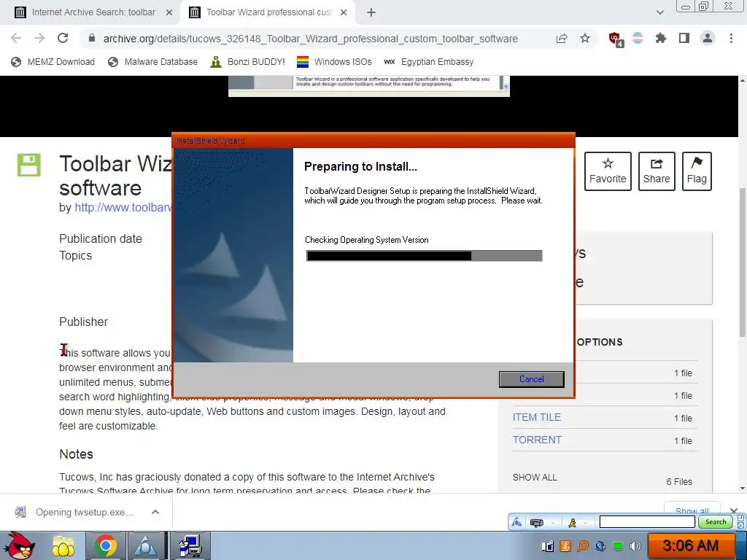Image resolution: width=747 pixels, height=560 pixels.
Task: Download the ITEM TILE file
Action: [x=536, y=417]
